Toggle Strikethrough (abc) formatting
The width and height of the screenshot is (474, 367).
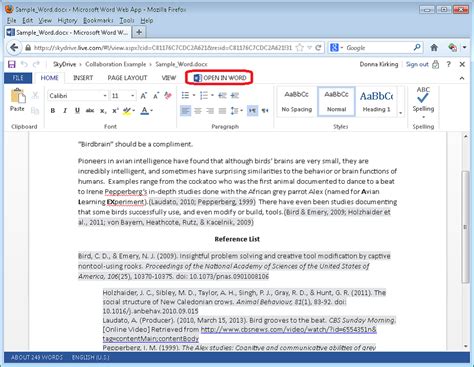[x=90, y=111]
